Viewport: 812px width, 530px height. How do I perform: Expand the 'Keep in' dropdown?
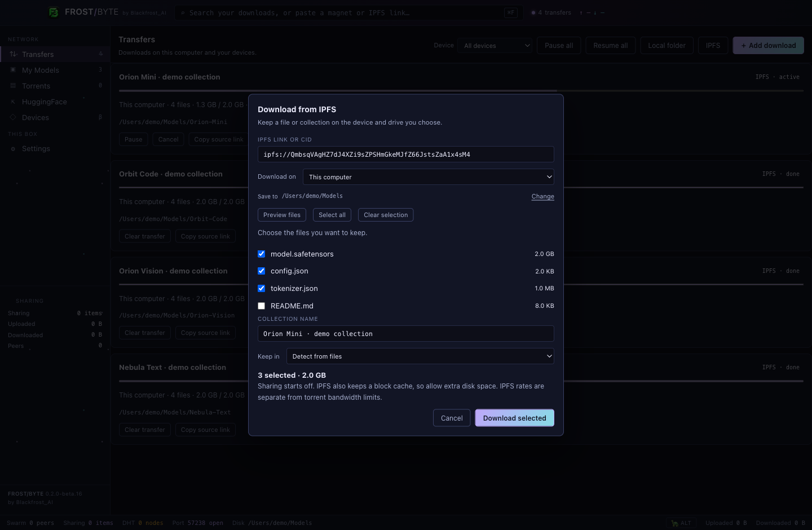click(420, 356)
